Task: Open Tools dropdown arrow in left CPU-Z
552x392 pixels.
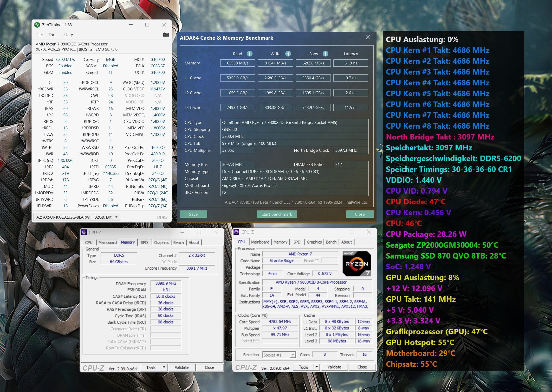Action: pyautogui.click(x=164, y=367)
